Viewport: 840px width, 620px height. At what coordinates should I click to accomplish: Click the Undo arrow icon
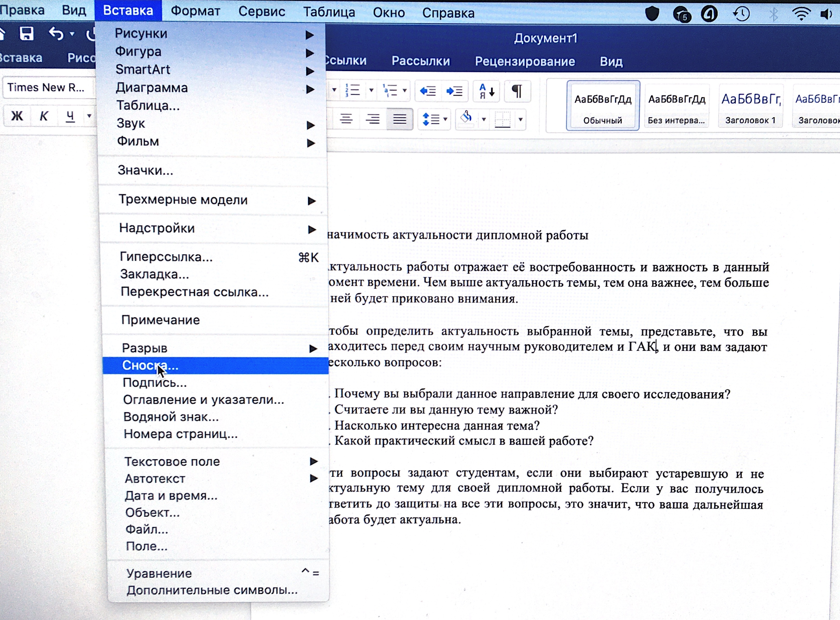coord(56,33)
